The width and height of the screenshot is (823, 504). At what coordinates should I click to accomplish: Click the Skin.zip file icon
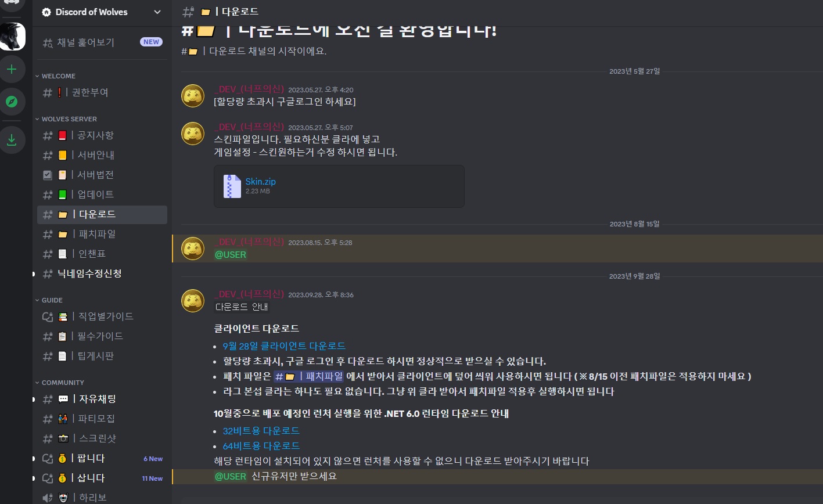pos(232,186)
